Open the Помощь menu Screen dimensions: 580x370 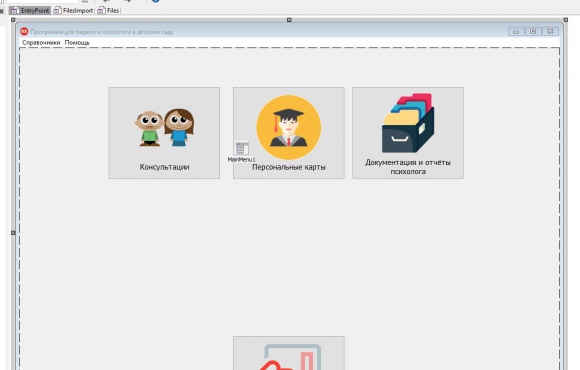click(77, 43)
